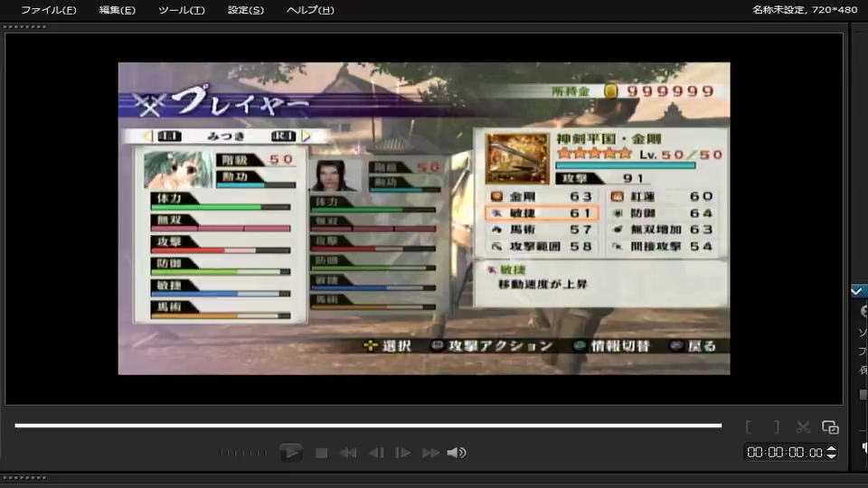Click the weapon thumbnail in the video preview

(x=517, y=158)
